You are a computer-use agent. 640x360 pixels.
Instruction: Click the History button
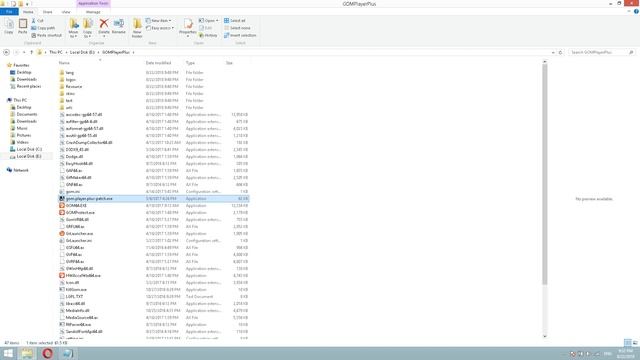point(208,35)
